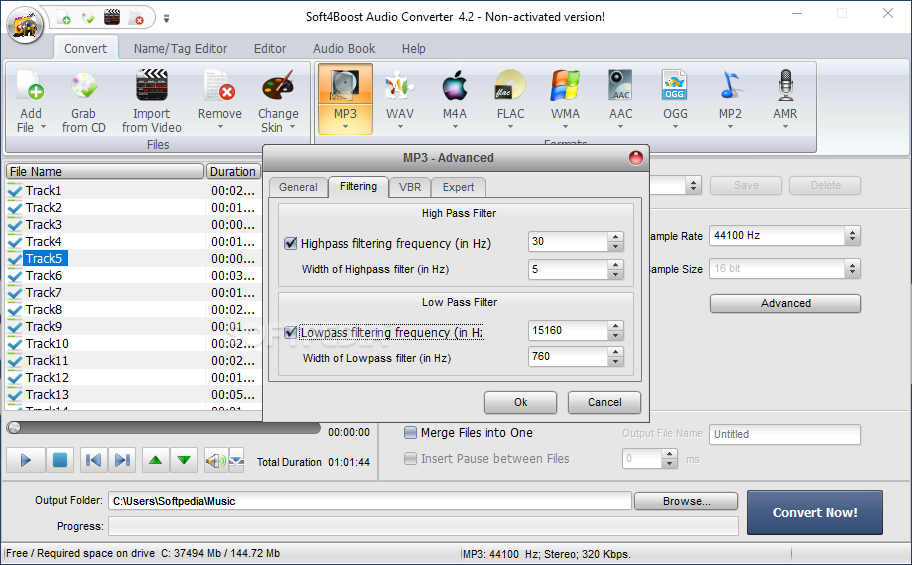
Task: Click quick-access import video clapperboard icon
Action: [x=112, y=17]
